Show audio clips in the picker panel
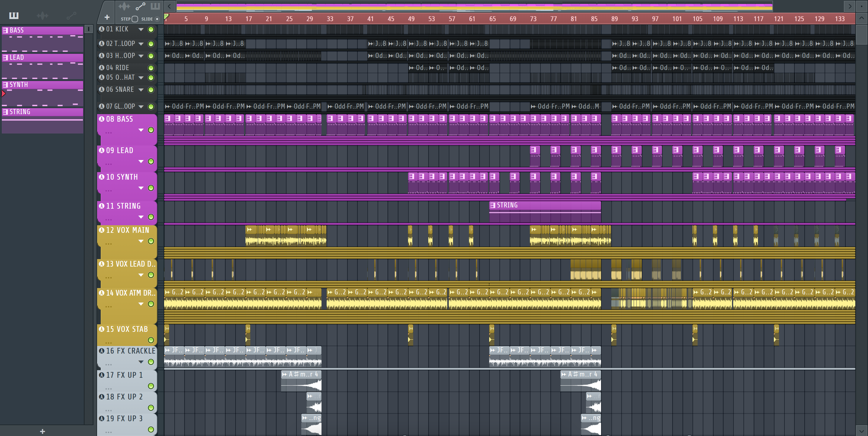Screen dimensions: 868x436 click(x=43, y=15)
